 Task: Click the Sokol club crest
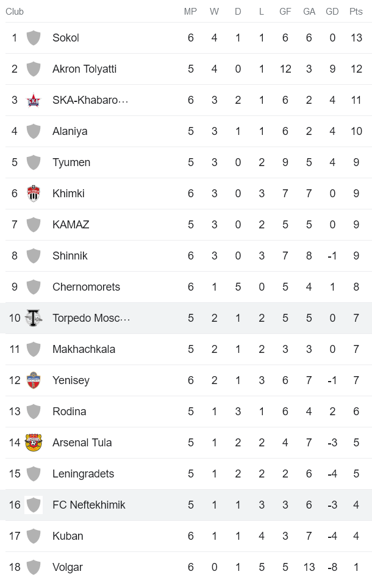tap(34, 38)
